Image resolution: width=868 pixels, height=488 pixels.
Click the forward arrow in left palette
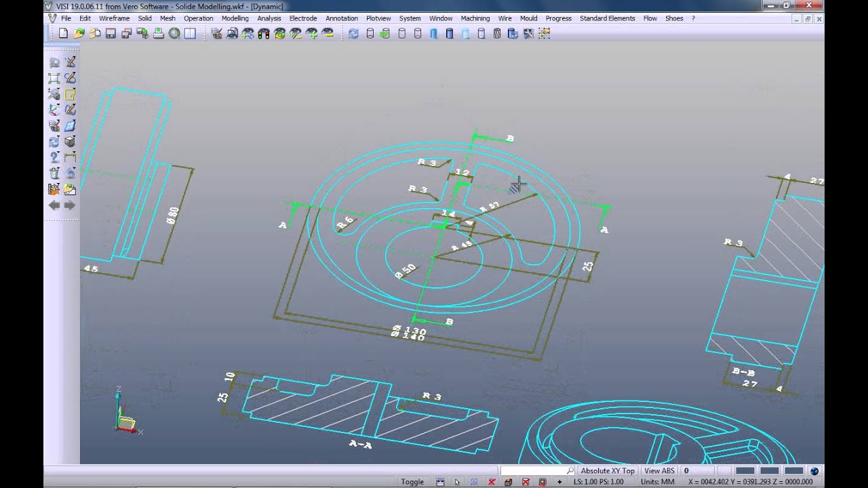[70, 205]
